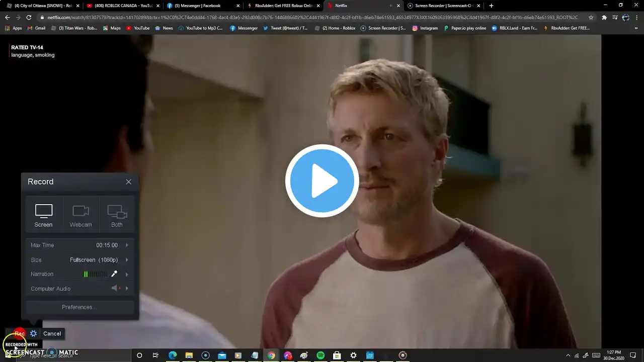
Task: Open the Tweet (@tweet) bookmark
Action: (285, 28)
